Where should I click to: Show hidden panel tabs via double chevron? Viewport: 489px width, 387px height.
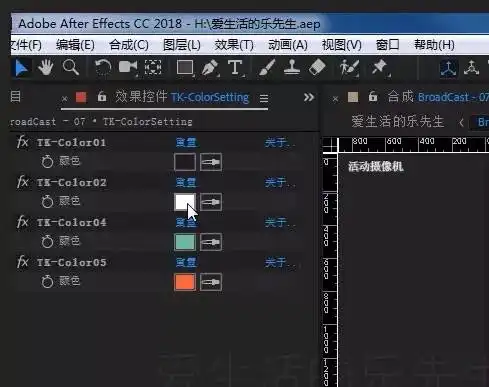click(x=309, y=97)
